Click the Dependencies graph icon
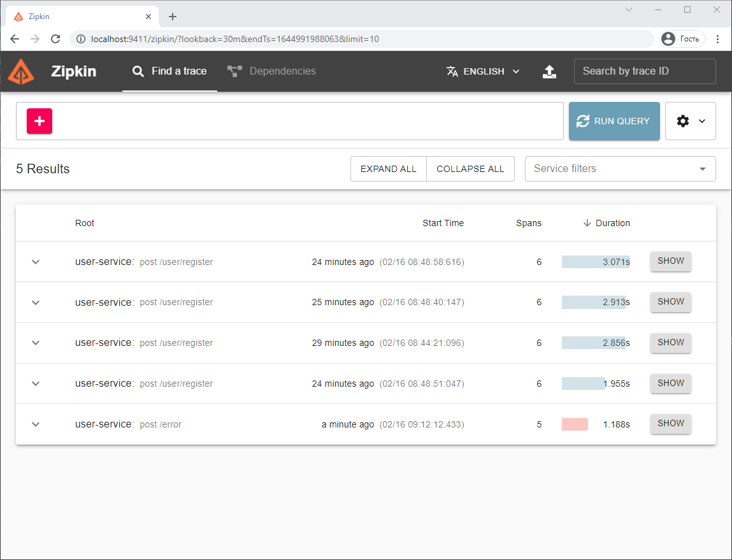Viewport: 732px width, 560px height. coord(236,70)
